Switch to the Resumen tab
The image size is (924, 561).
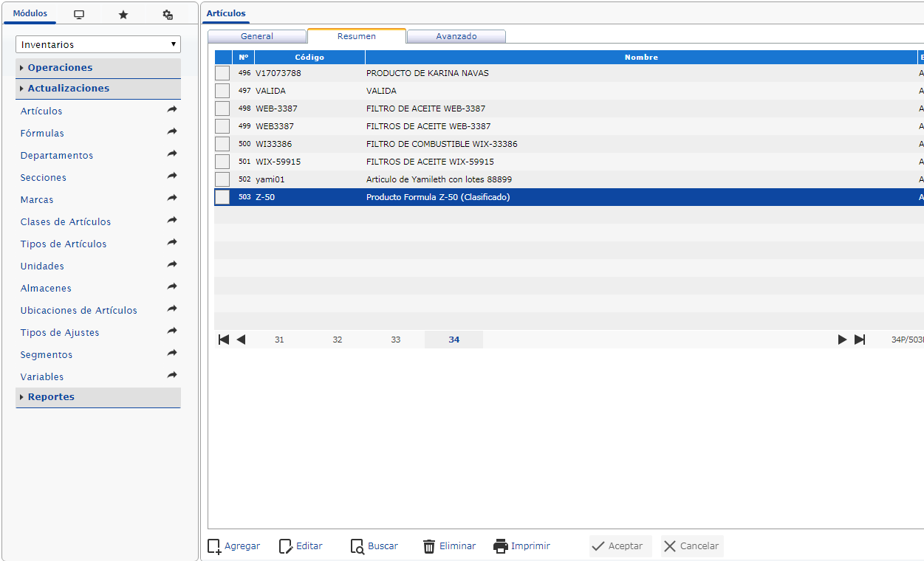click(357, 36)
